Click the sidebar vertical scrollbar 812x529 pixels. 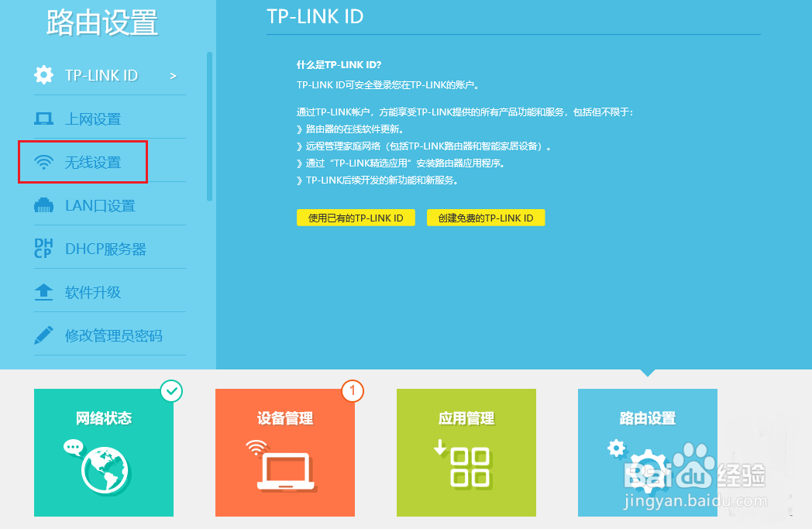tap(209, 126)
